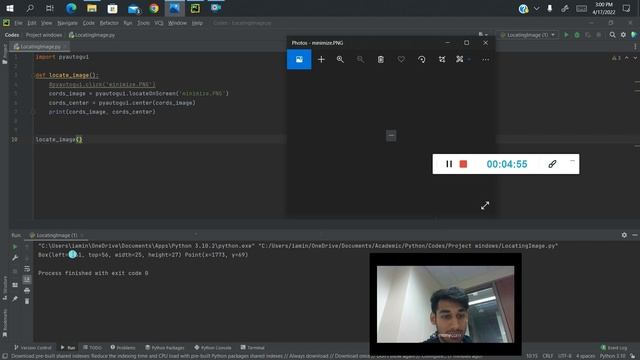This screenshot has height=360, width=640.
Task: Debug LocatingImage with the bug icon
Action: click(x=577, y=35)
